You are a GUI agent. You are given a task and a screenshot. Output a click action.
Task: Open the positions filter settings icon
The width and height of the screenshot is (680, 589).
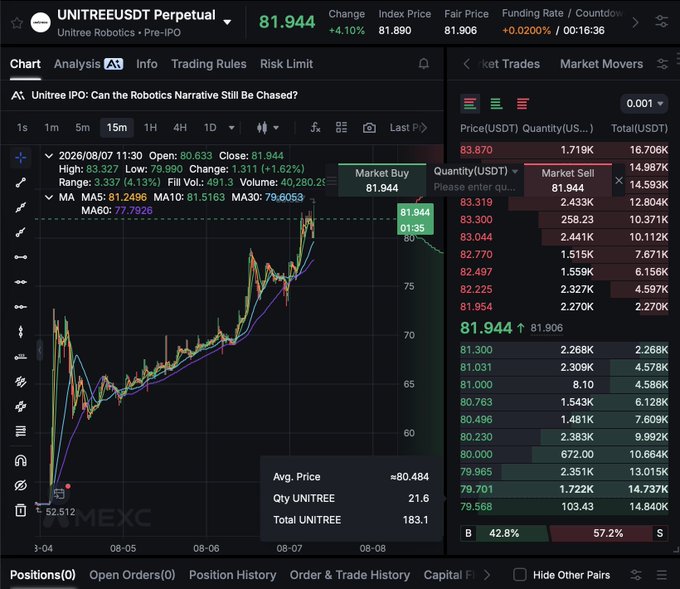636,575
